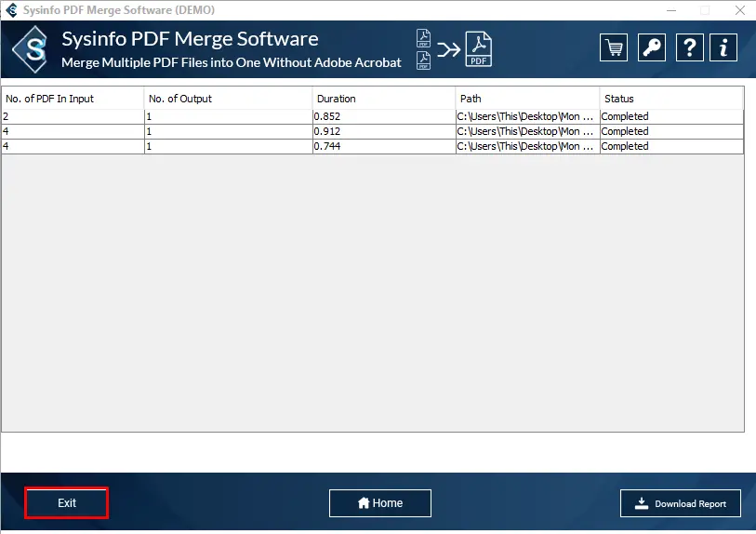
Task: Click the Duration column header
Action: [x=383, y=99]
